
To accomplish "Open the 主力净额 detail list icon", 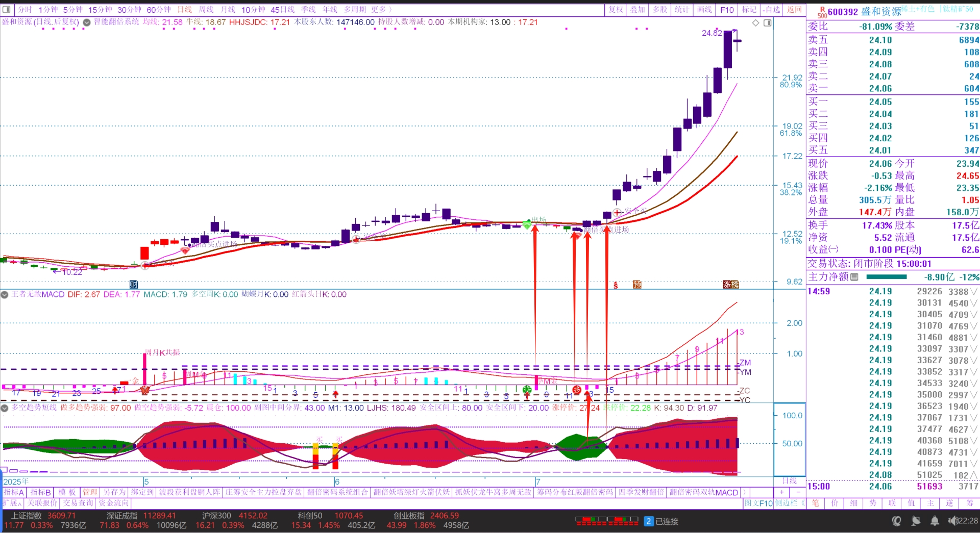I will point(854,277).
